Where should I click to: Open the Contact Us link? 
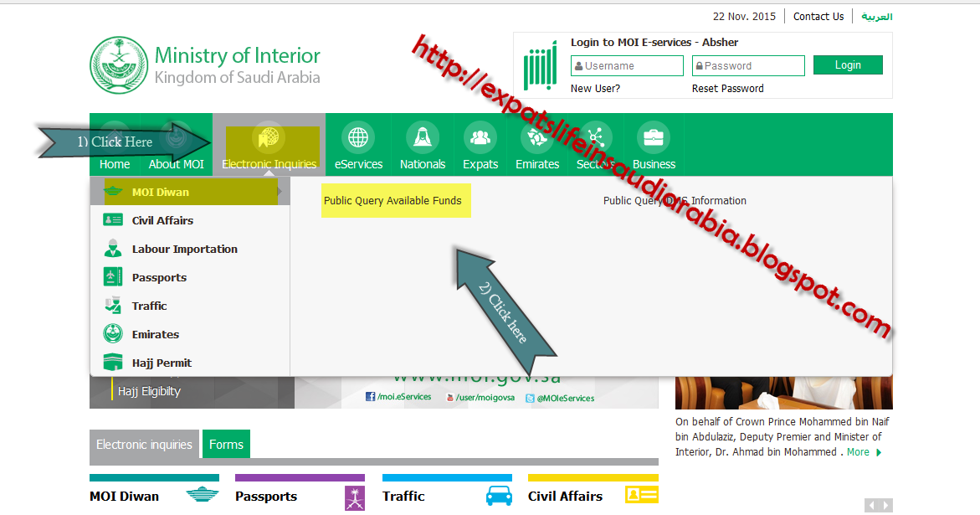818,17
